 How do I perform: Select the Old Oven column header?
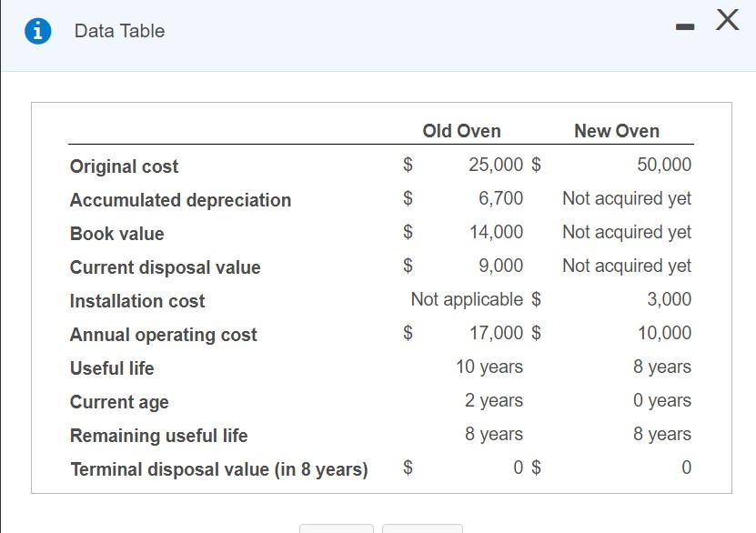tap(461, 131)
